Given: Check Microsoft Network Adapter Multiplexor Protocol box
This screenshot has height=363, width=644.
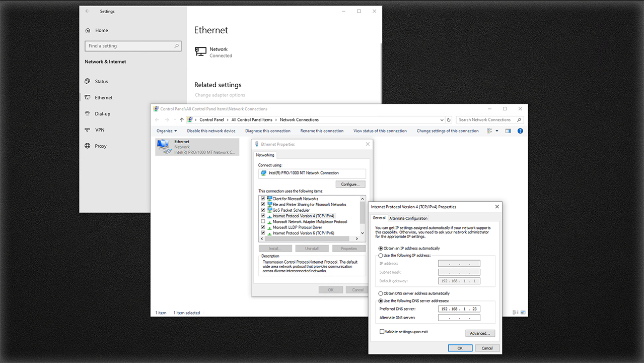Looking at the screenshot, I should point(263,222).
